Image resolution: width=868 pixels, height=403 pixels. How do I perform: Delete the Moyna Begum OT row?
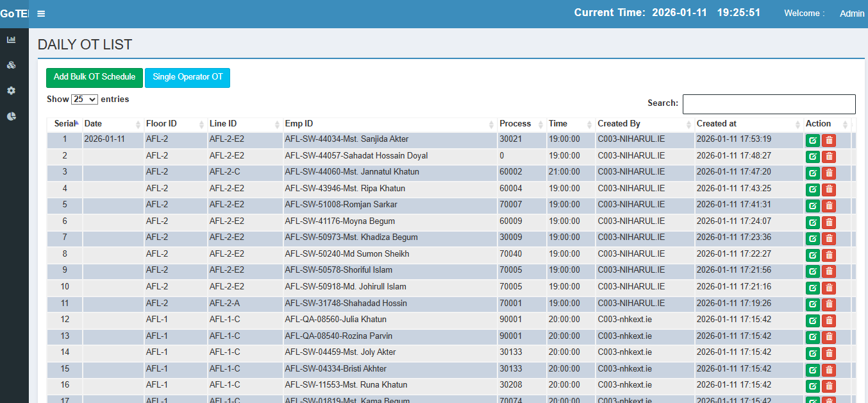click(829, 222)
